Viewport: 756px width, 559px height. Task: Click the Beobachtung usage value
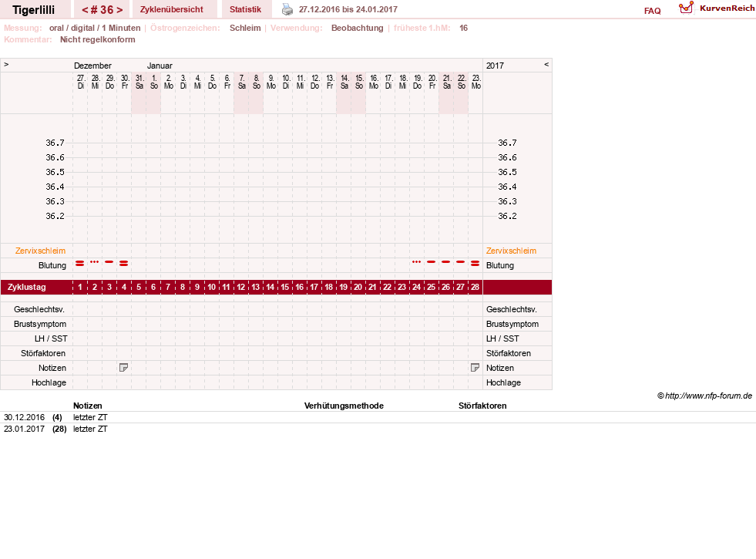click(x=358, y=28)
